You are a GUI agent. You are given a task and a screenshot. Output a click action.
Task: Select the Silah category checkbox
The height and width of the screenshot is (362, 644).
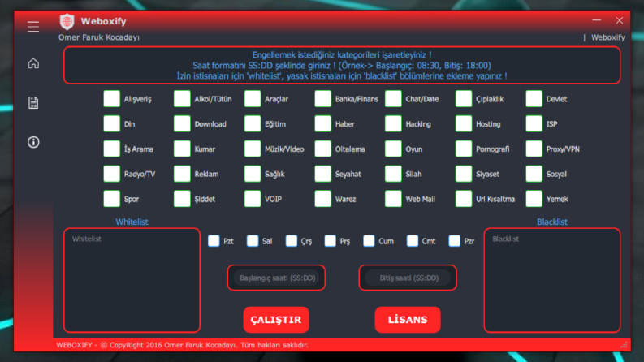click(393, 174)
